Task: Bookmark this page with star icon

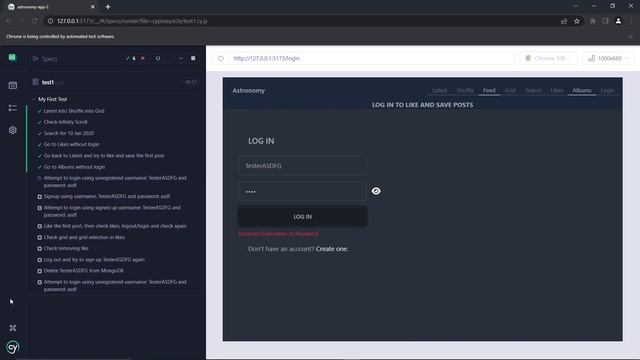Action: 577,21
